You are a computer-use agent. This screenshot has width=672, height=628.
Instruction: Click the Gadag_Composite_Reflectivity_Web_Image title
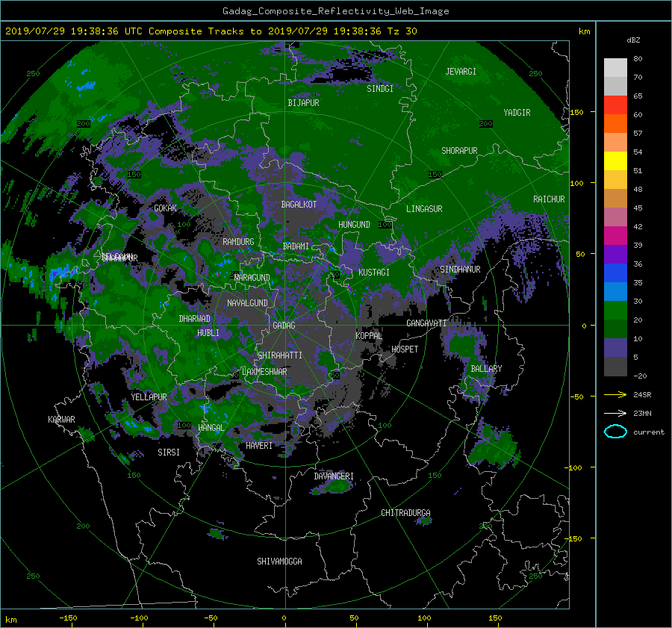point(335,11)
